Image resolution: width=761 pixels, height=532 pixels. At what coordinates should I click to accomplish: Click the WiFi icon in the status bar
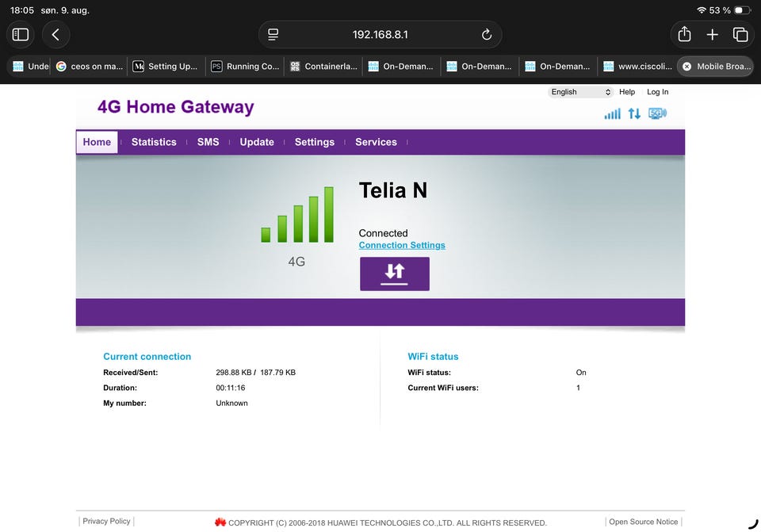point(701,10)
